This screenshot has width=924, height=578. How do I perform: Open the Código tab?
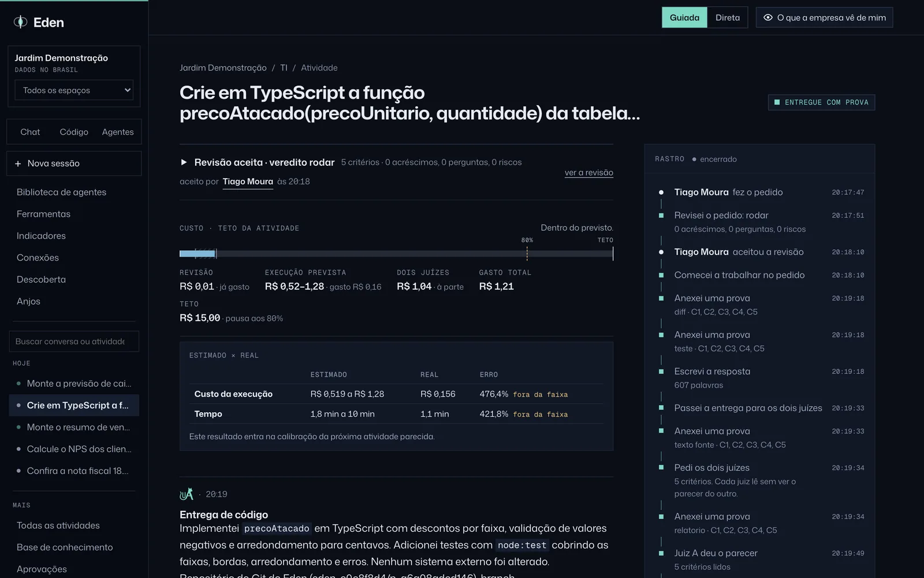(74, 132)
